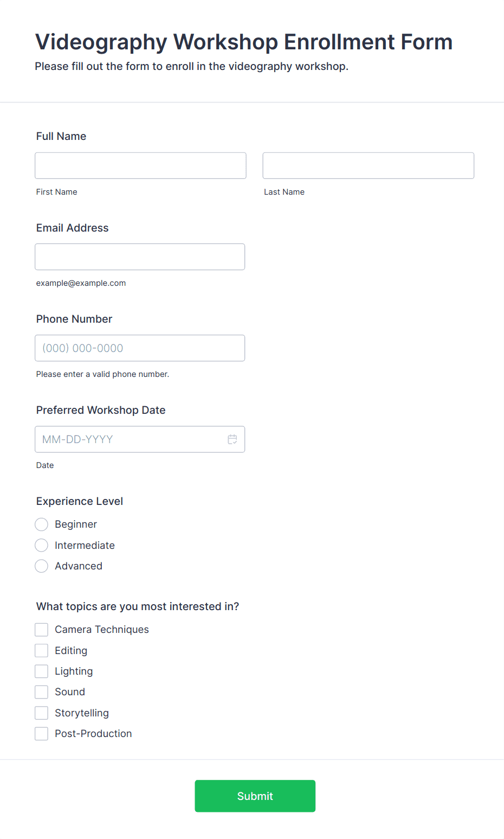
Task: Choose the Intermediate radio option
Action: 41,545
